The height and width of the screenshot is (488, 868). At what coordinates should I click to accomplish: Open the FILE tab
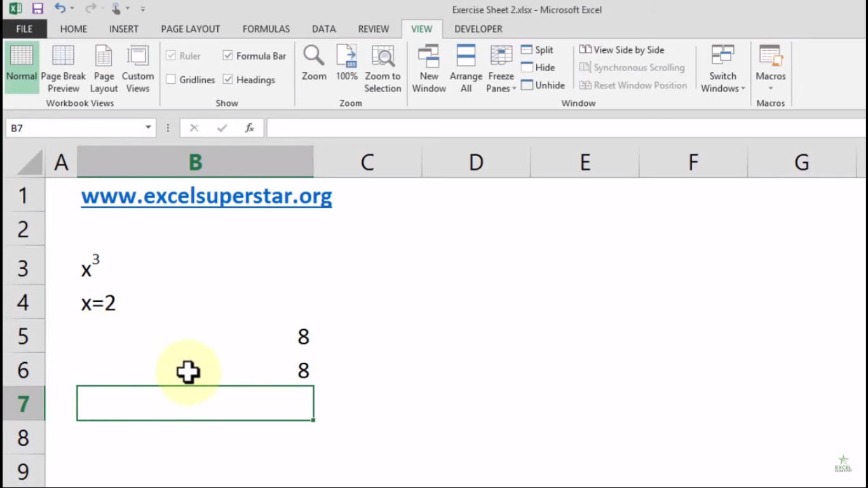tap(24, 29)
